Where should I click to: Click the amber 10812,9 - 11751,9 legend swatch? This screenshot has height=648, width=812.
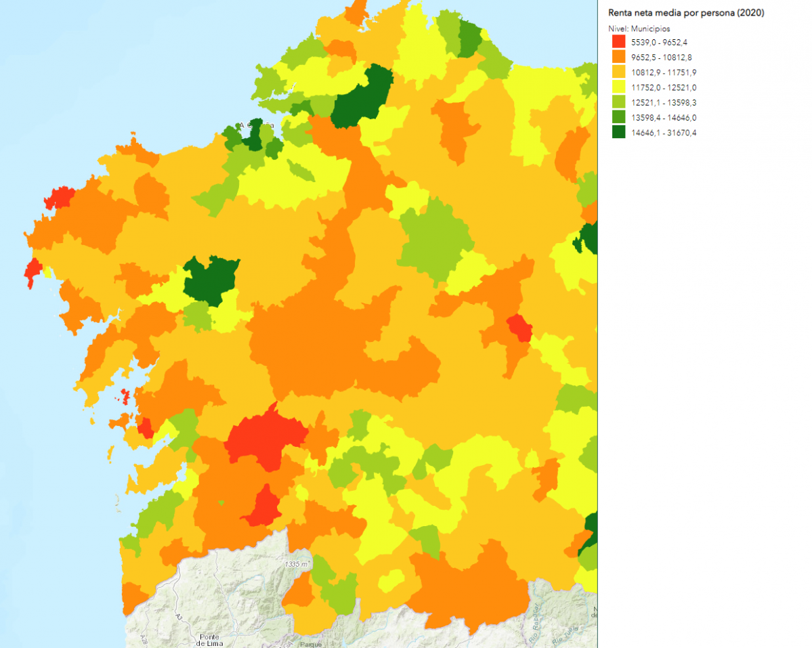pyautogui.click(x=616, y=72)
